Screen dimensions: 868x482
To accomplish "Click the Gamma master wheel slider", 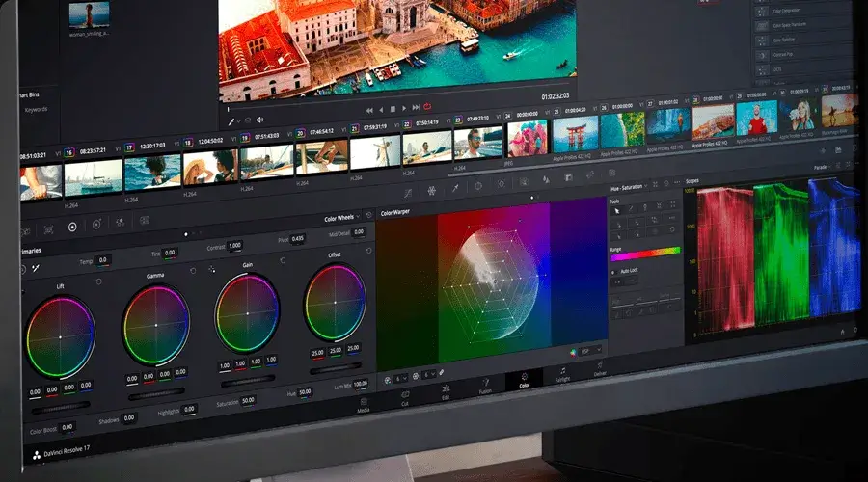I will (156, 393).
